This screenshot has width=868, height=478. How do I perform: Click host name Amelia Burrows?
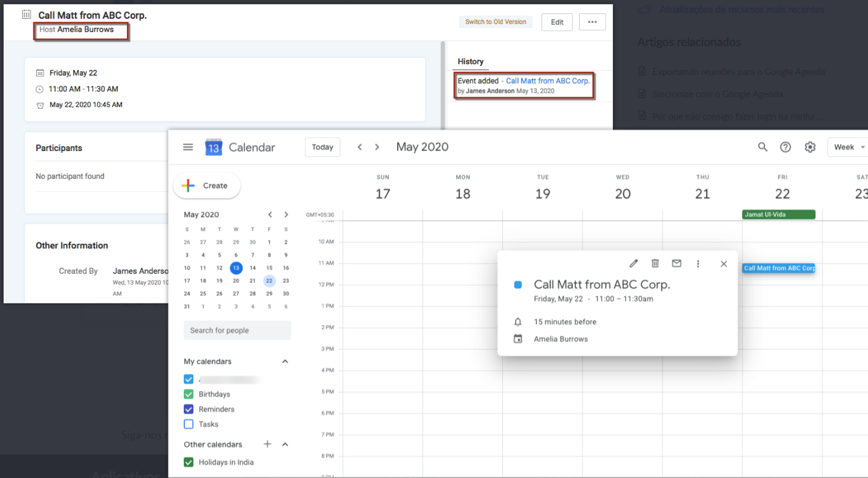pos(85,29)
